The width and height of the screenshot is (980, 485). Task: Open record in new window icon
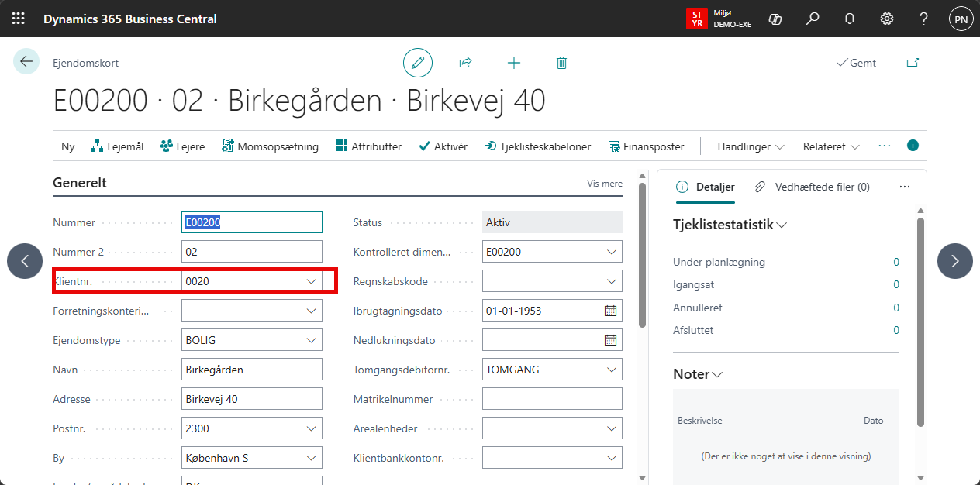tap(913, 63)
